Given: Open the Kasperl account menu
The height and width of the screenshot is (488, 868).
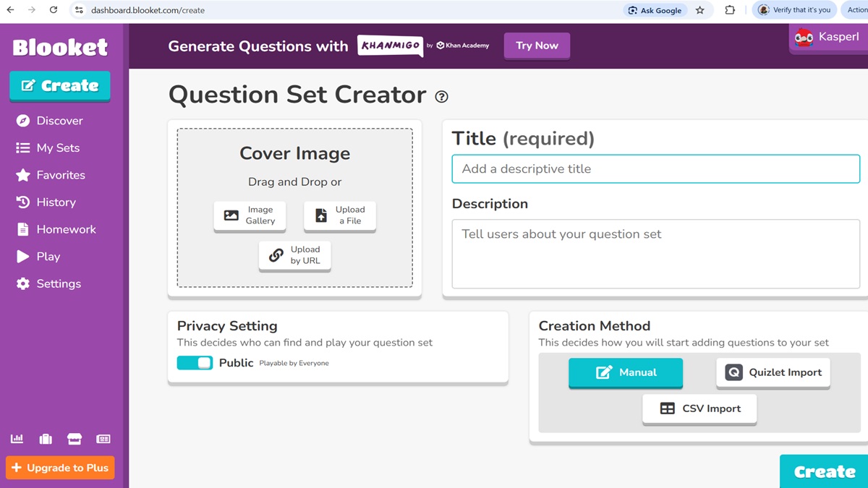Looking at the screenshot, I should (828, 37).
